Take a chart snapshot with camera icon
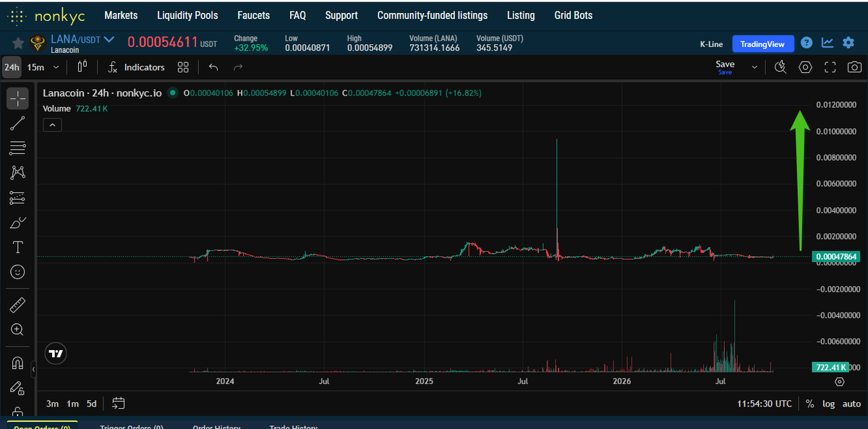The image size is (868, 429). 854,67
